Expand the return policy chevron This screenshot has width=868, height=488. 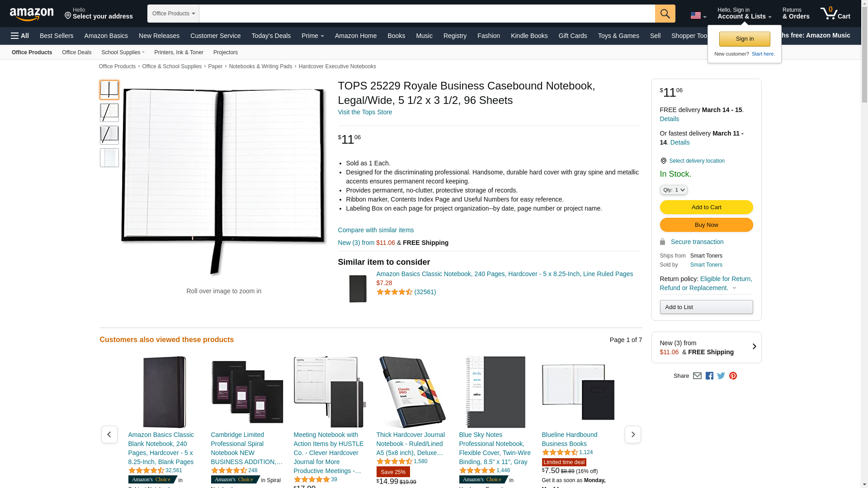click(734, 288)
